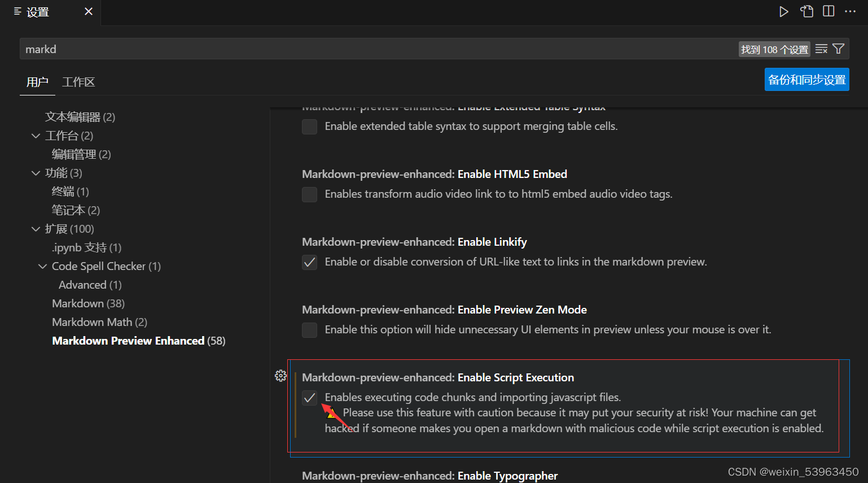Open the More Actions ellipsis menu

(851, 11)
